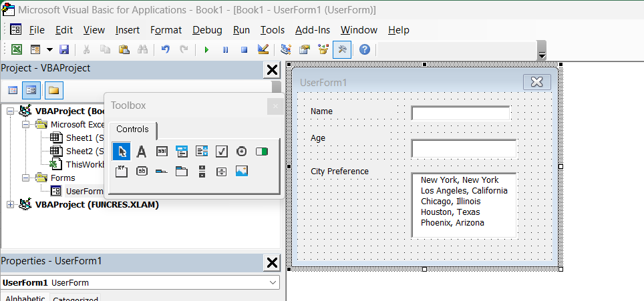The height and width of the screenshot is (301, 644).
Task: Run the macro with the green play icon
Action: (x=206, y=49)
